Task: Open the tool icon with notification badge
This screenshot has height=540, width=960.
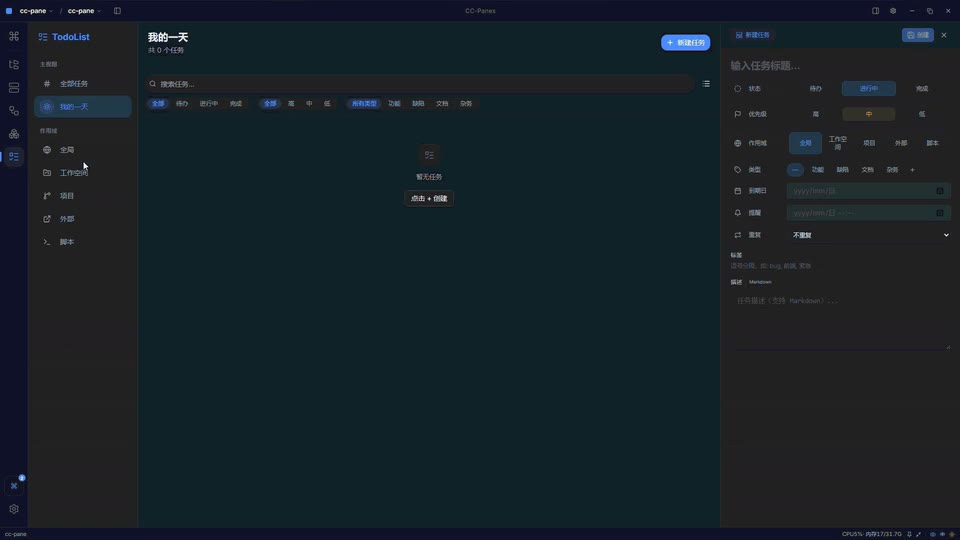Action: coord(13,486)
